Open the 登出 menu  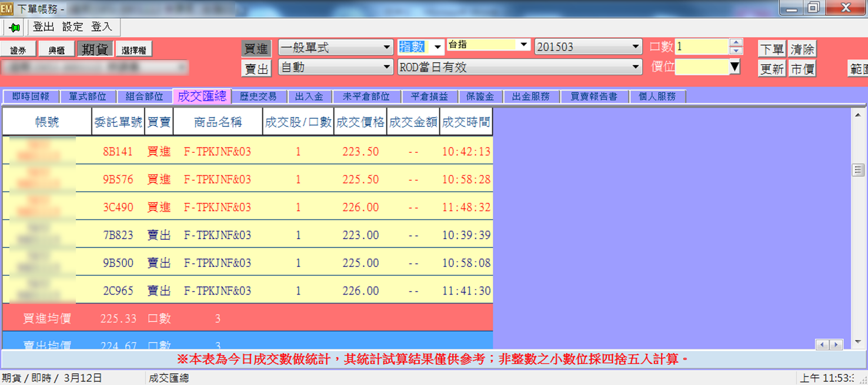44,27
